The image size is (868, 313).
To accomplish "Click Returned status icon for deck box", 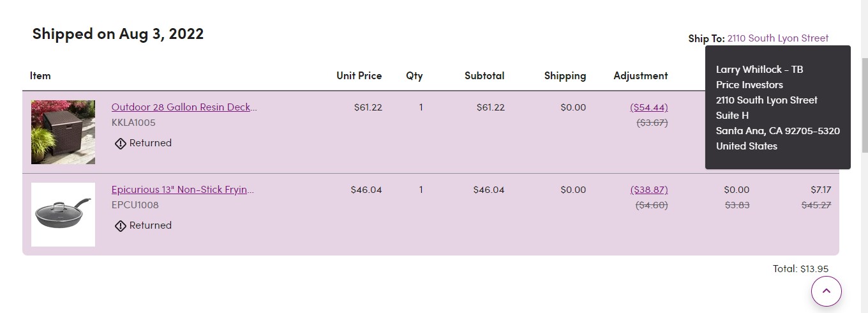I will [120, 144].
